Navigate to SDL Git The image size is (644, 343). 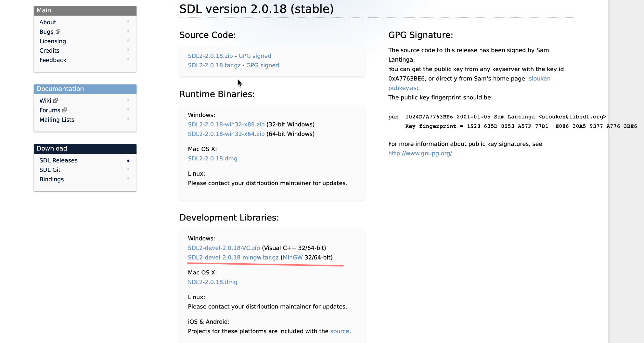pyautogui.click(x=50, y=170)
